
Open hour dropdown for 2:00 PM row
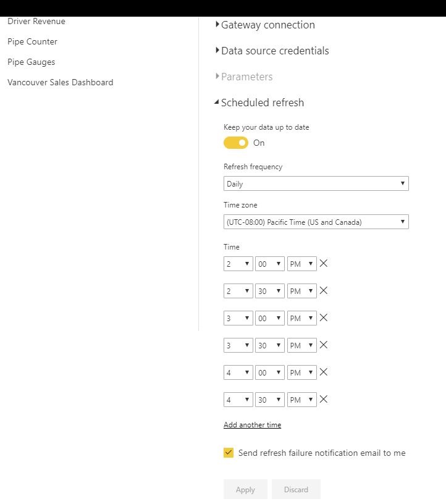[238, 264]
